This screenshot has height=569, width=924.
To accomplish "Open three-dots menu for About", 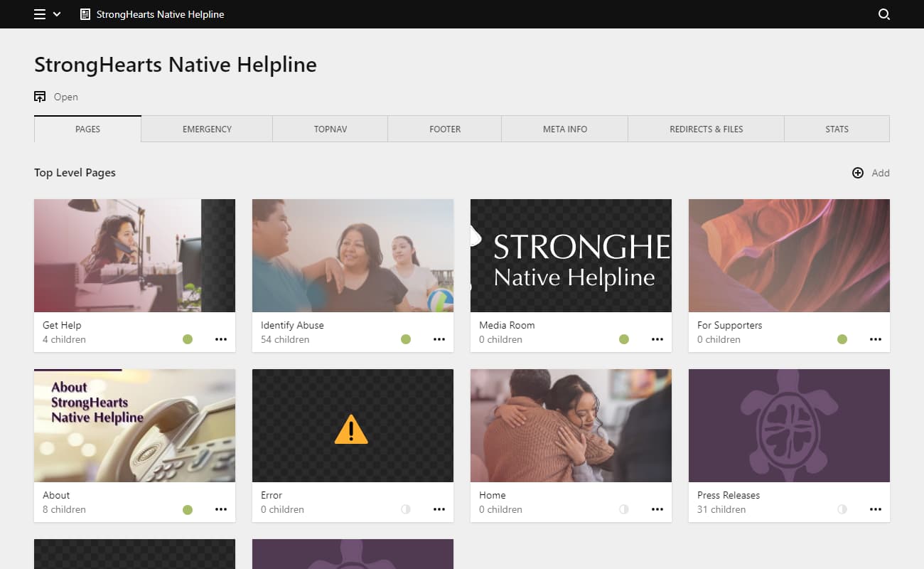I will point(221,509).
